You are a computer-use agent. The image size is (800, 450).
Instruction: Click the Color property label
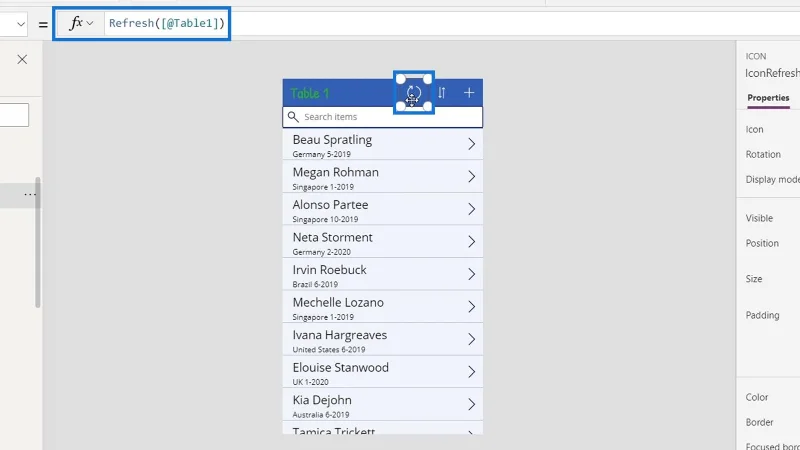[x=757, y=397]
